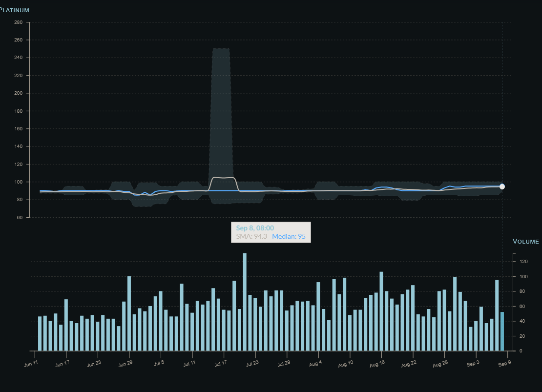Screen dimensions: 542x392
Task: Click the 0 label on the volume axis
Action: pos(521,351)
